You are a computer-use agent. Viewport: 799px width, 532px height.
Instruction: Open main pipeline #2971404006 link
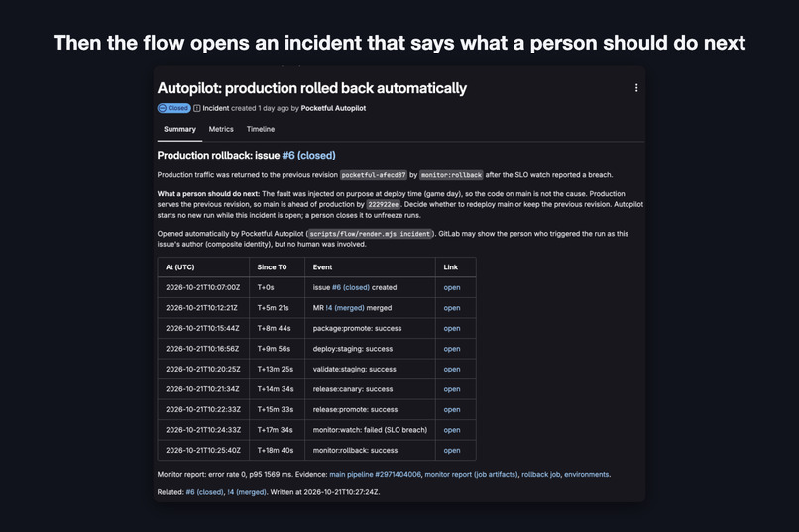click(x=375, y=474)
